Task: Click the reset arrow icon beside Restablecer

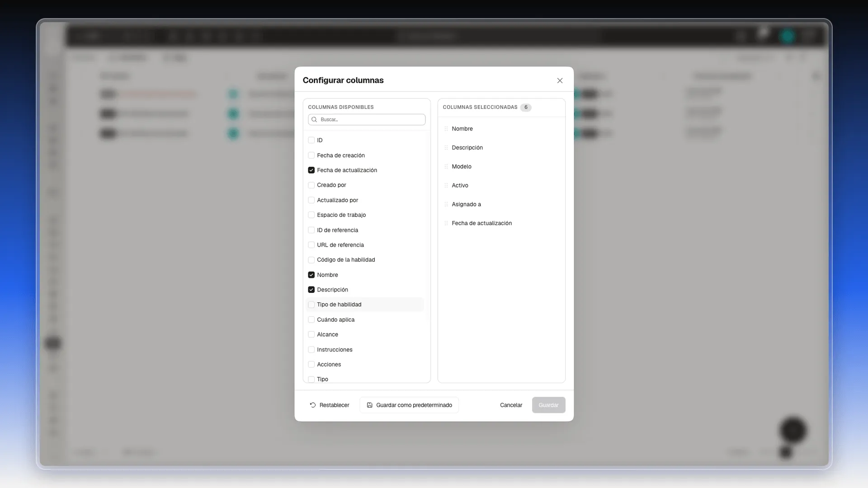Action: coord(313,405)
